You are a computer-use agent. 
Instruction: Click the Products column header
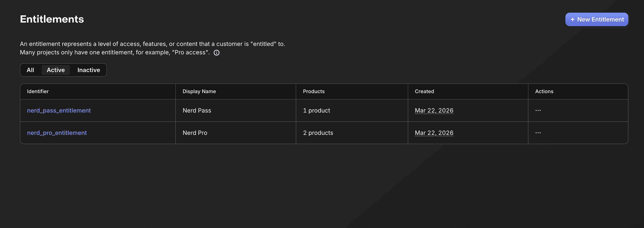click(x=314, y=91)
